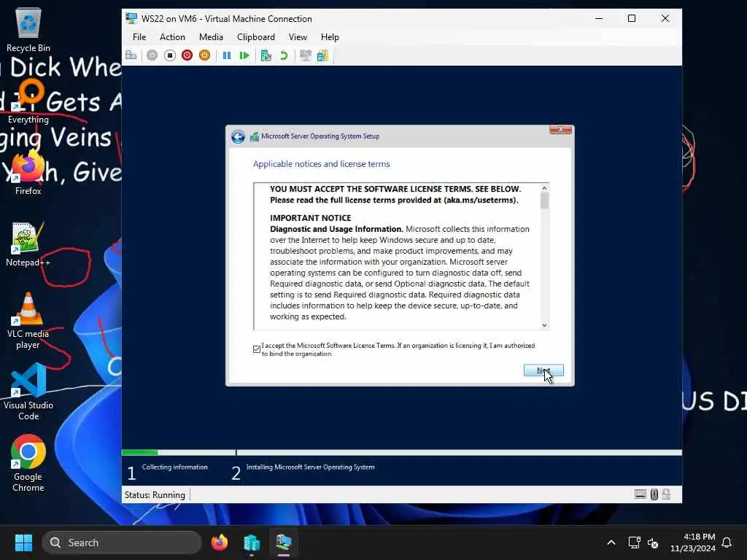Shut down the VM using red power icon

pos(187,55)
